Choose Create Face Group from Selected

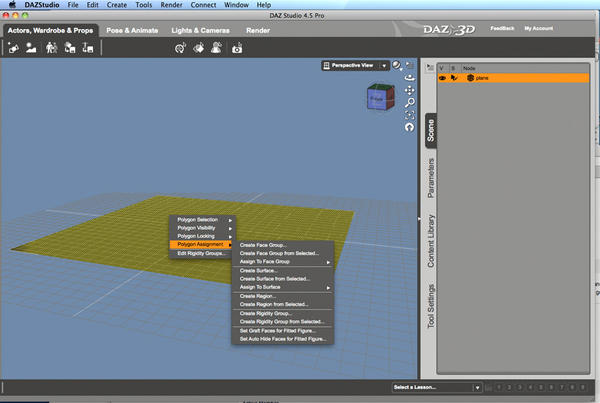tap(283, 253)
